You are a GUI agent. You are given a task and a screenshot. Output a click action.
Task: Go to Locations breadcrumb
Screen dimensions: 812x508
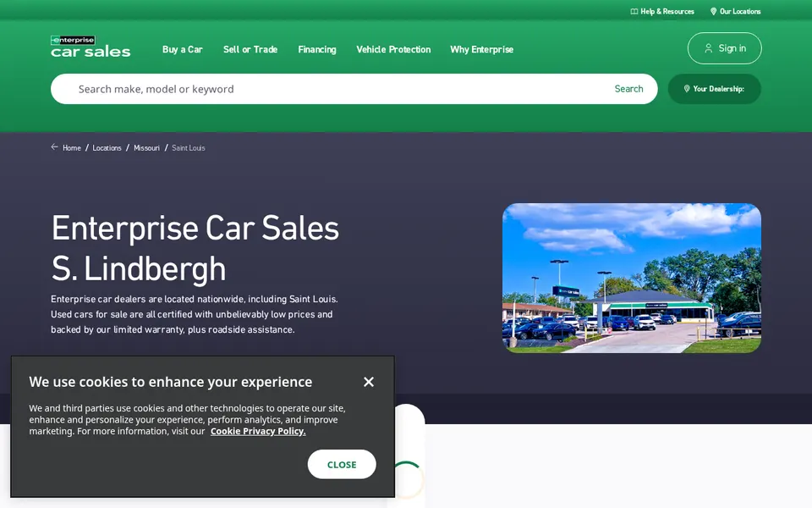(x=107, y=147)
